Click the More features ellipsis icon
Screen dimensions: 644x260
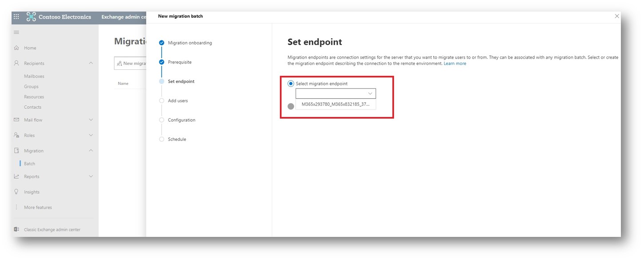[x=16, y=207]
